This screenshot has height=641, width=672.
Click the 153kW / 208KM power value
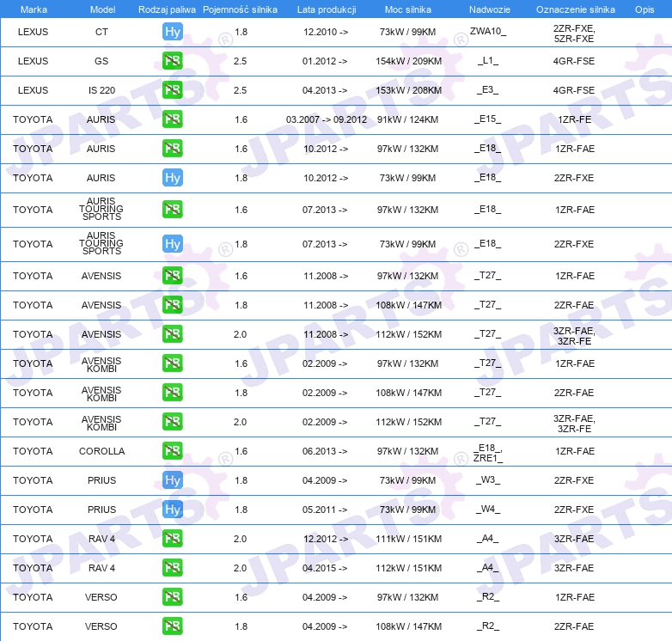tap(408, 90)
